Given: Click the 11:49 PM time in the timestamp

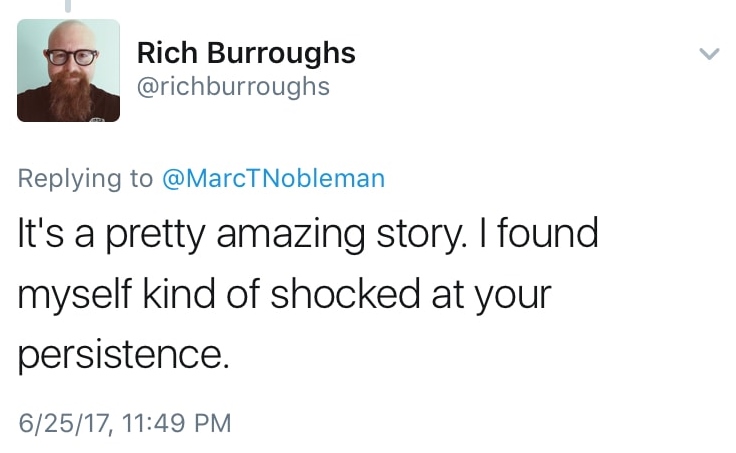Looking at the screenshot, I should [x=175, y=423].
